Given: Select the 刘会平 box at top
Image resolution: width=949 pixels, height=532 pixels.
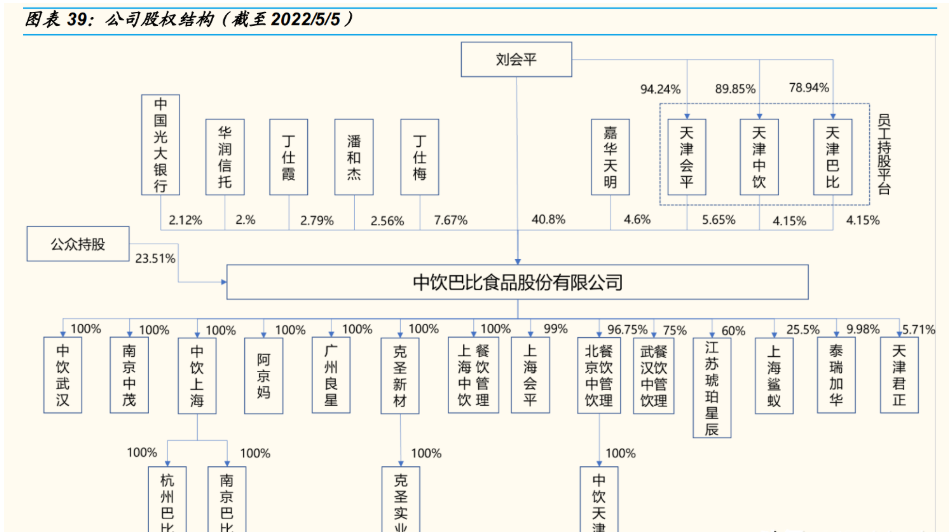Looking at the screenshot, I should [516, 59].
